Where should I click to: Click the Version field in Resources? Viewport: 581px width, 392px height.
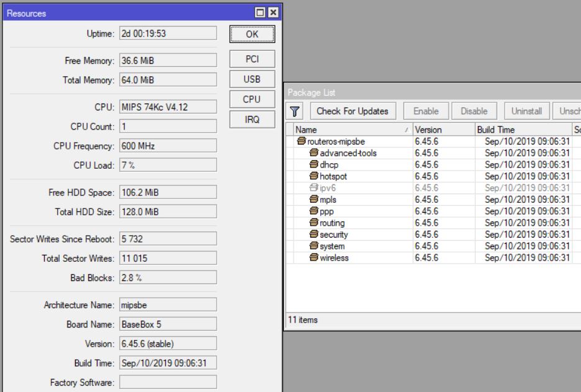tap(168, 344)
